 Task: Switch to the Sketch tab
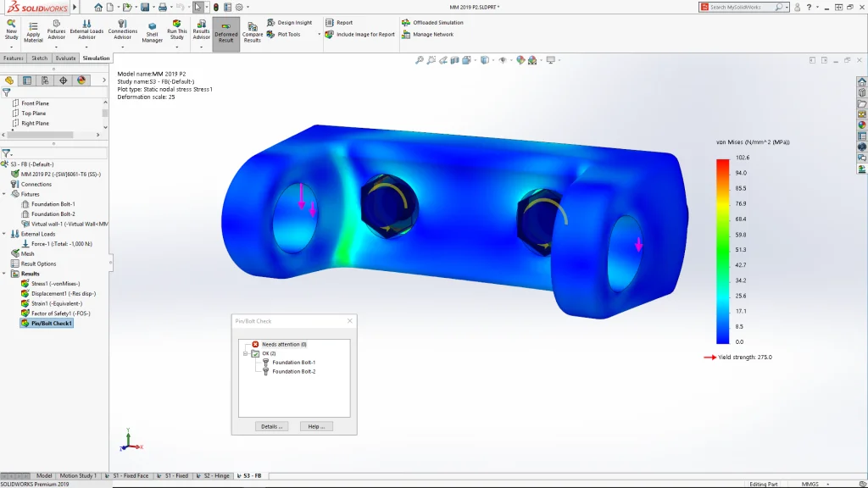pyautogui.click(x=39, y=58)
